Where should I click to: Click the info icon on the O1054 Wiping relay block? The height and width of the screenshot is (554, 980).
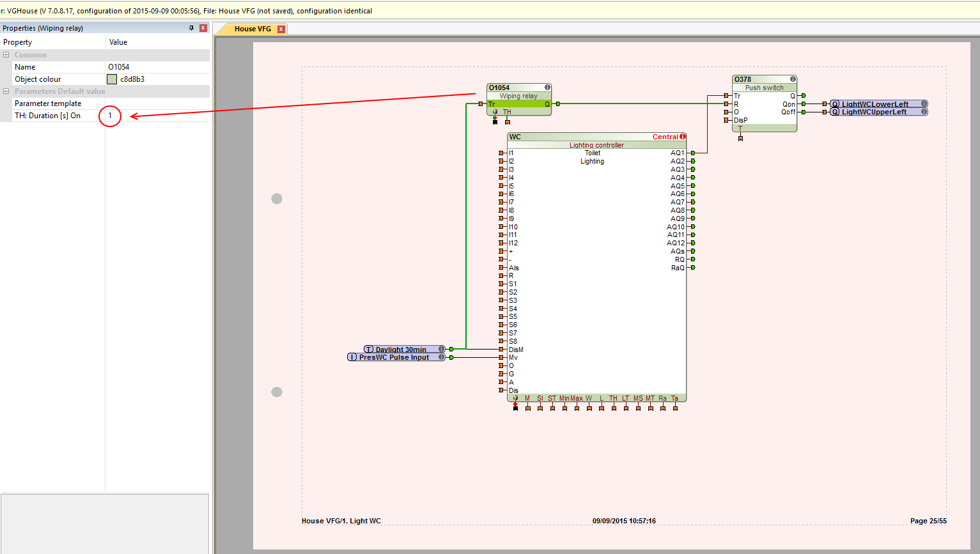547,88
